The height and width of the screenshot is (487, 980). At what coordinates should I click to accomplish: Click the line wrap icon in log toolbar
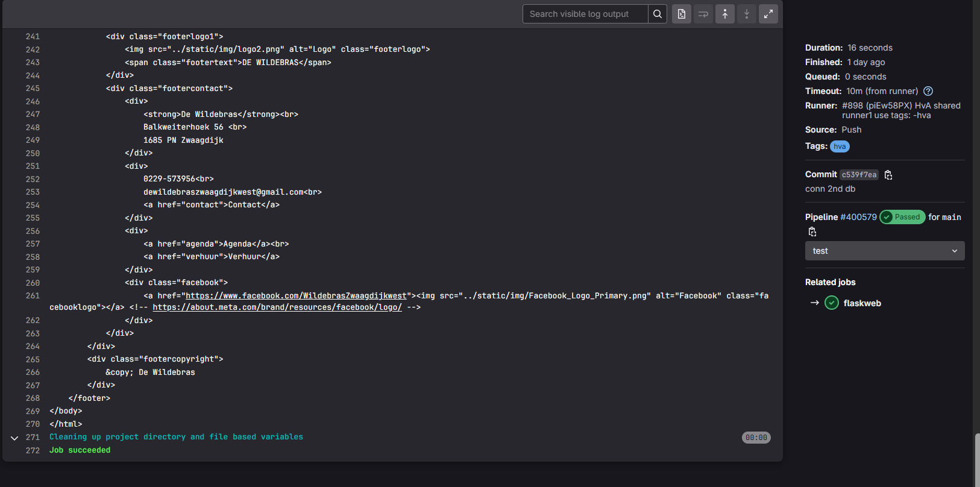coord(703,14)
